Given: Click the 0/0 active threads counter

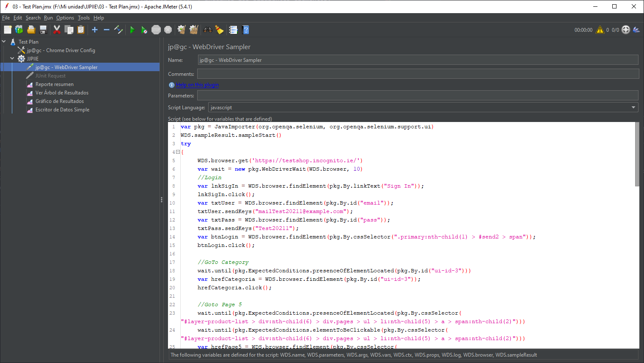Looking at the screenshot, I should tap(615, 30).
